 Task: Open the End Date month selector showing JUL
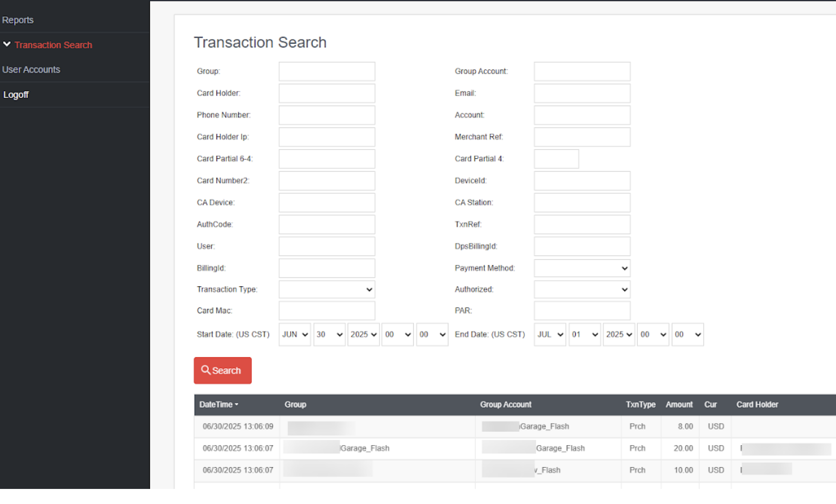point(550,334)
